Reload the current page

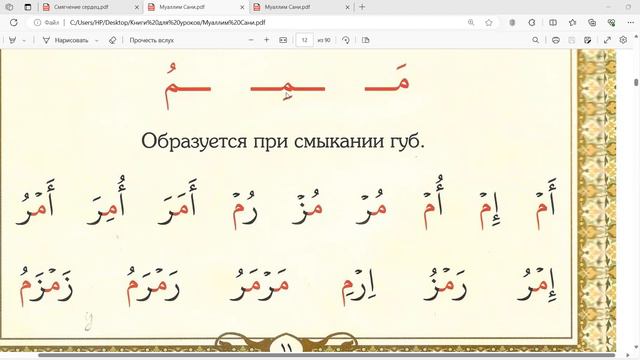(14, 22)
